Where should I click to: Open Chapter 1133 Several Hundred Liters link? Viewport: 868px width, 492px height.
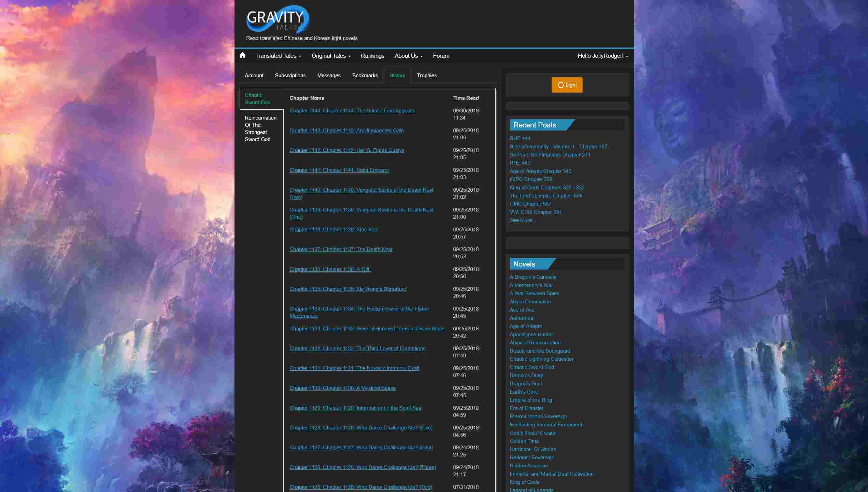tap(367, 329)
